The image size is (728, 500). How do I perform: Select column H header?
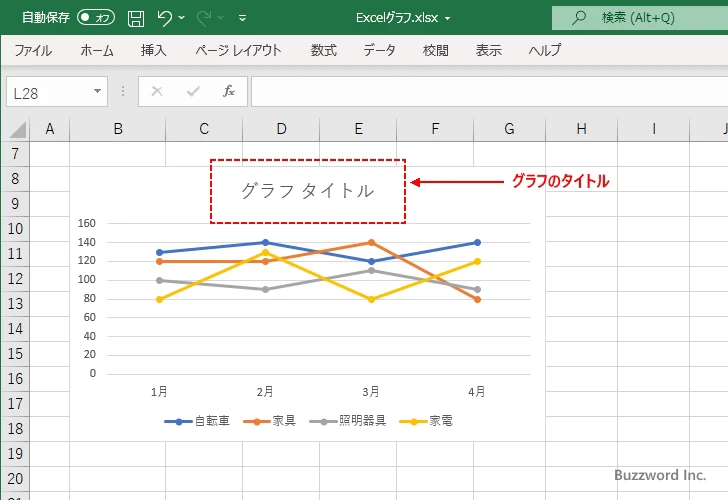(581, 129)
